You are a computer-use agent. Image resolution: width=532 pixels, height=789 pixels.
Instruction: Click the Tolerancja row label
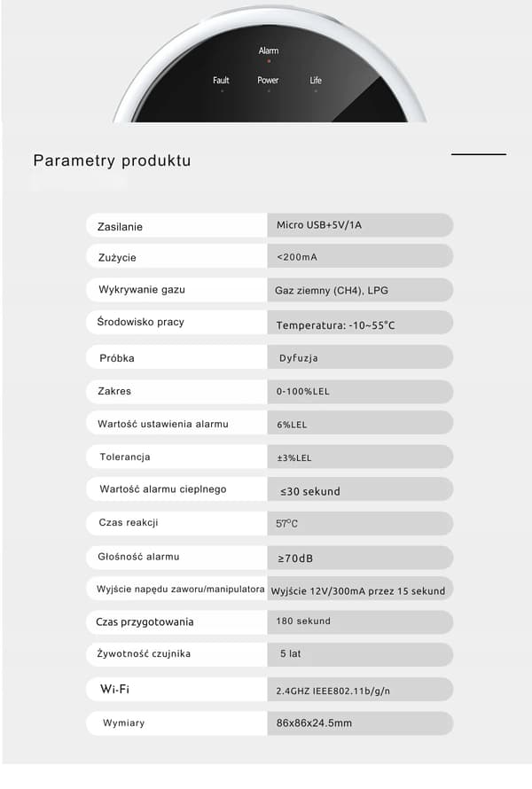pyautogui.click(x=125, y=457)
